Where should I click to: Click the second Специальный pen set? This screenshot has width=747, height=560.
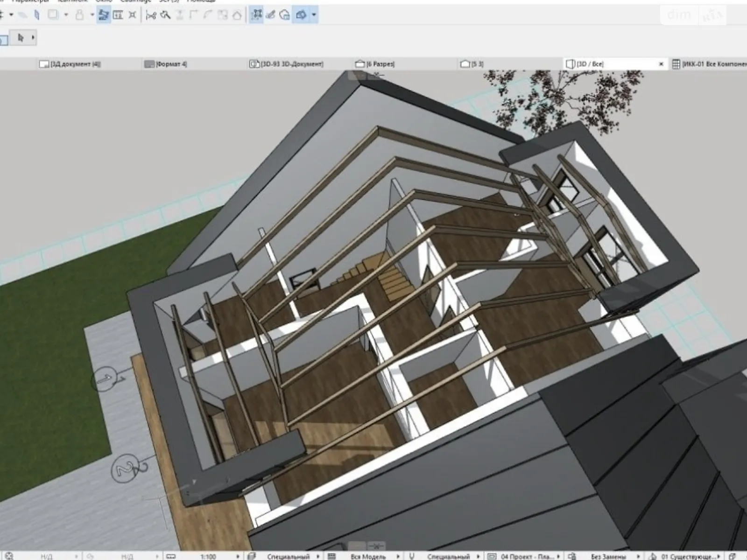[448, 557]
